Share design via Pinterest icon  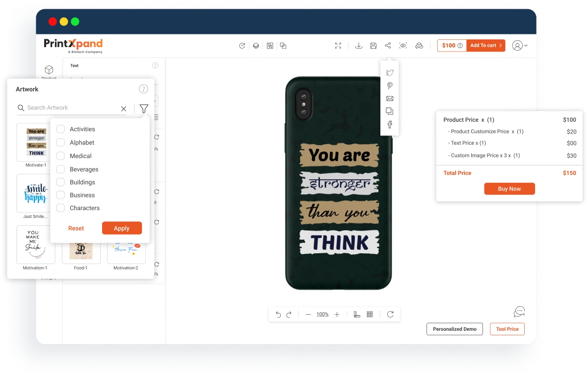coord(390,85)
